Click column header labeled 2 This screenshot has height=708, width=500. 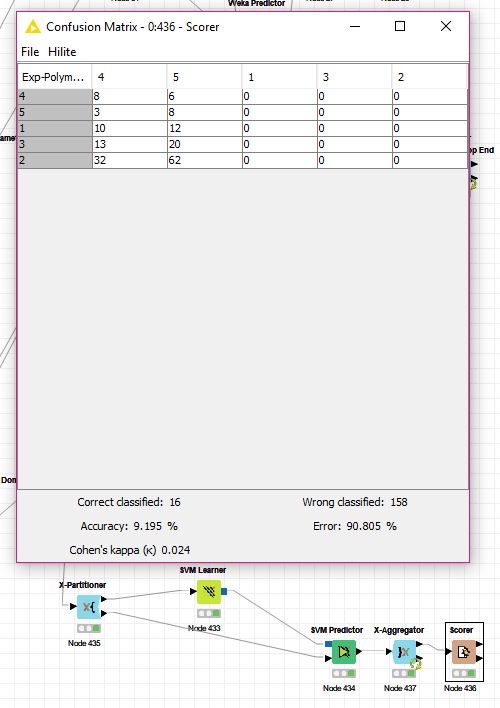pyautogui.click(x=429, y=77)
